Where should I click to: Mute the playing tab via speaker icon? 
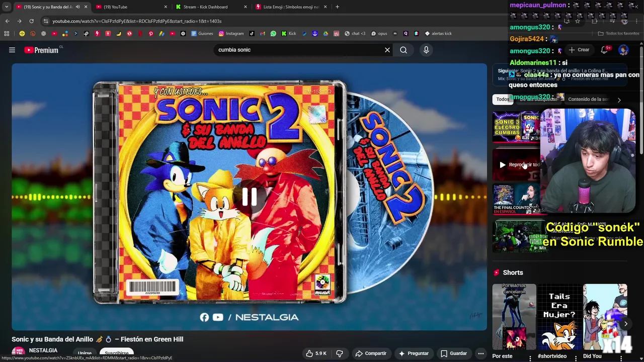77,7
